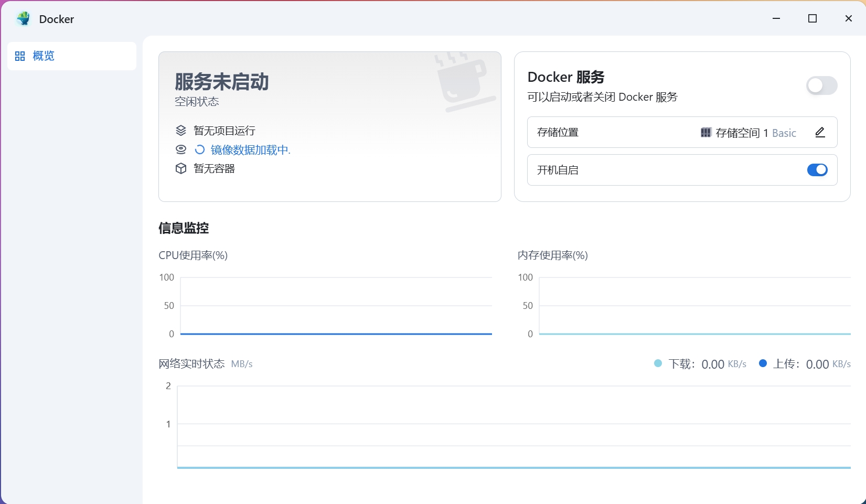Screen dimensions: 866x504
Task: Disable the 开机自启 auto-start switch
Action: click(817, 170)
